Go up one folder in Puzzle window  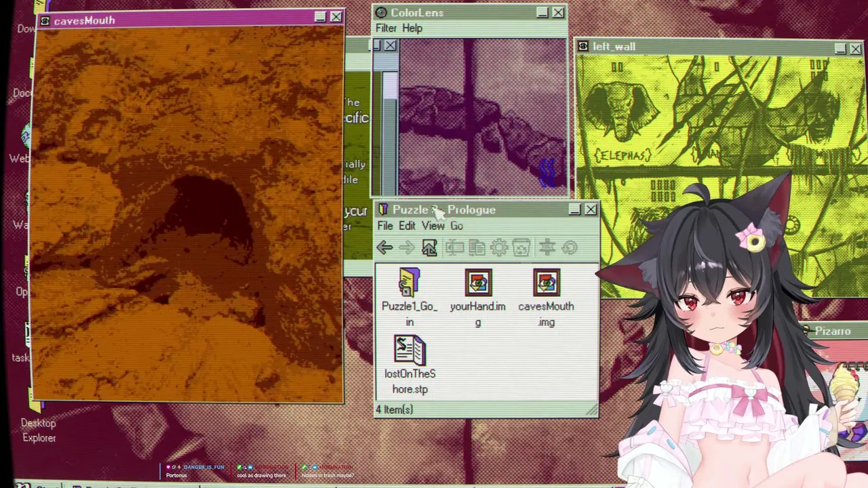429,248
